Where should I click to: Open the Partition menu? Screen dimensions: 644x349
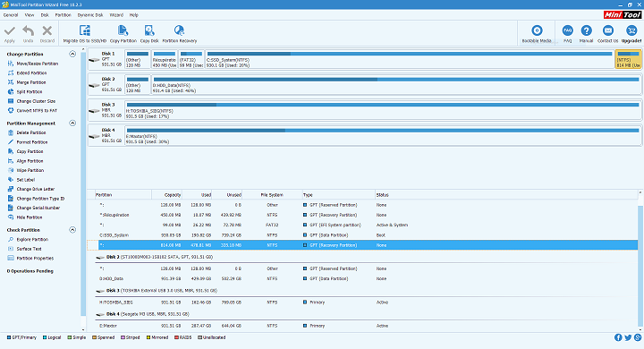[64, 15]
